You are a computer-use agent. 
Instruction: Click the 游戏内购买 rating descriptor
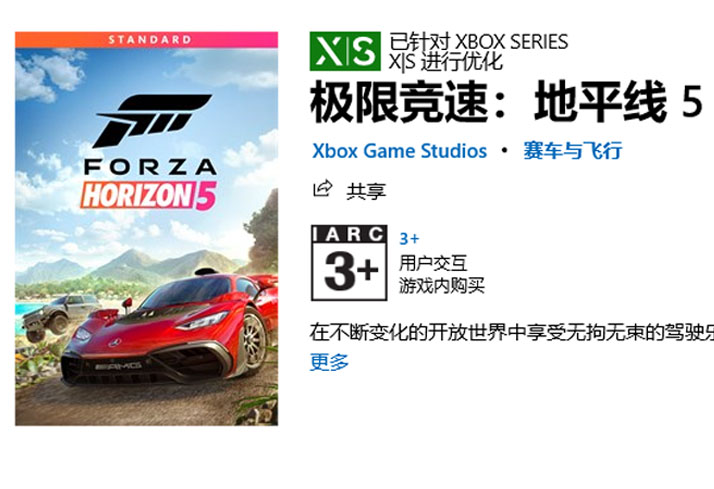click(x=442, y=286)
